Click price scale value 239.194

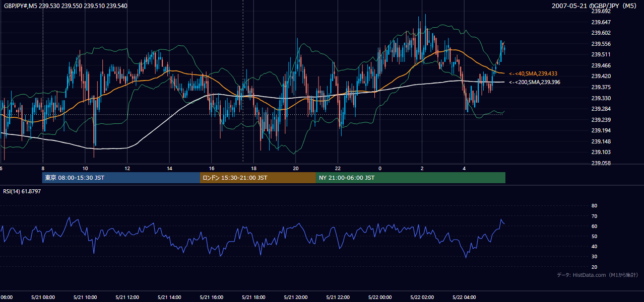[601, 130]
